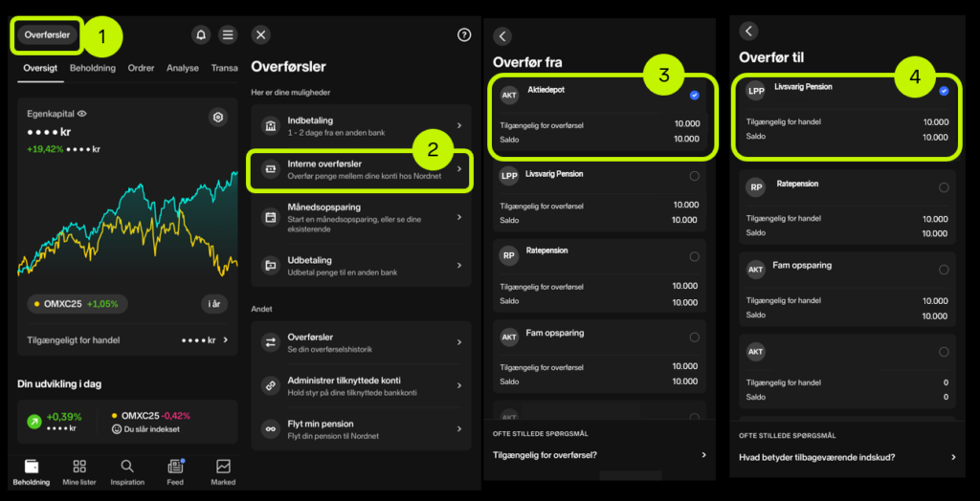Click the Interne overførsler transfer icon

(x=271, y=169)
